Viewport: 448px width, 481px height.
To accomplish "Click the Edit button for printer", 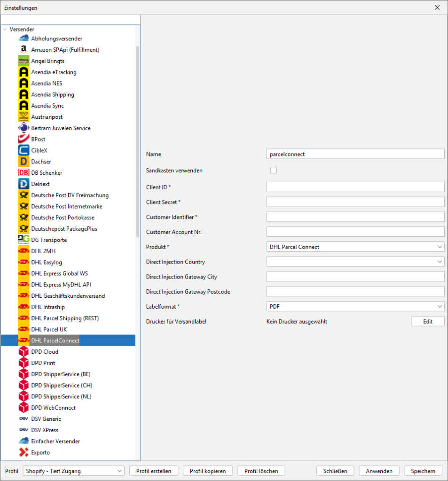I will 427,321.
